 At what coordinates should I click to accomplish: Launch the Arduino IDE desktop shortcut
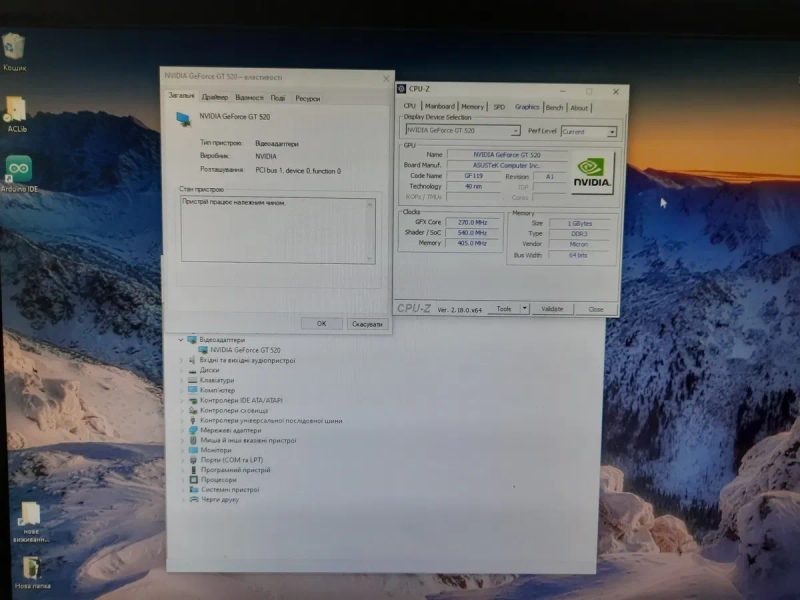pos(19,173)
